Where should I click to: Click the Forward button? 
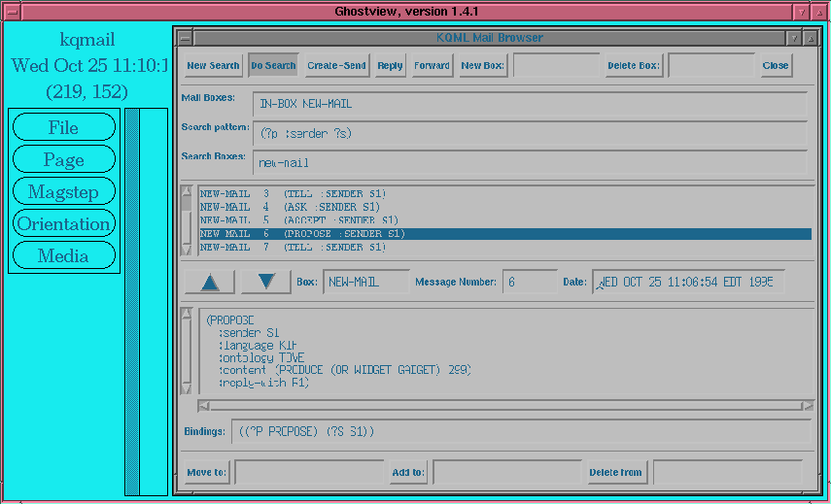click(433, 66)
